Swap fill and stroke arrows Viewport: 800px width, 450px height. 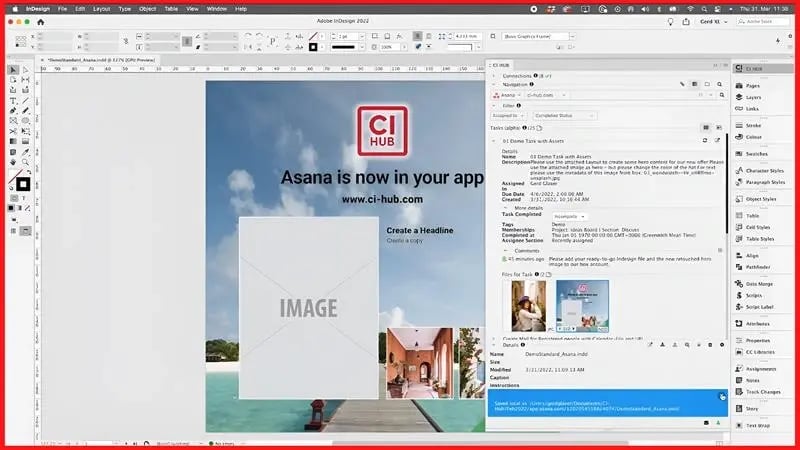point(29,172)
